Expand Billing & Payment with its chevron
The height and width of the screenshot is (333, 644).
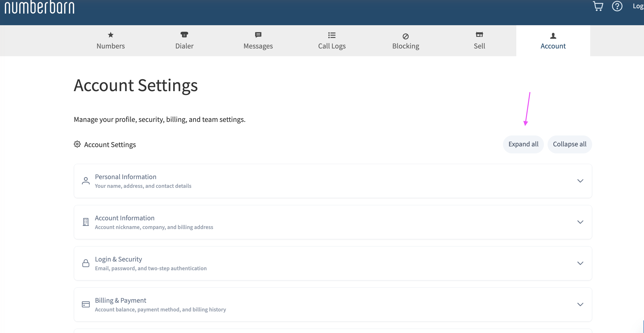(x=580, y=304)
